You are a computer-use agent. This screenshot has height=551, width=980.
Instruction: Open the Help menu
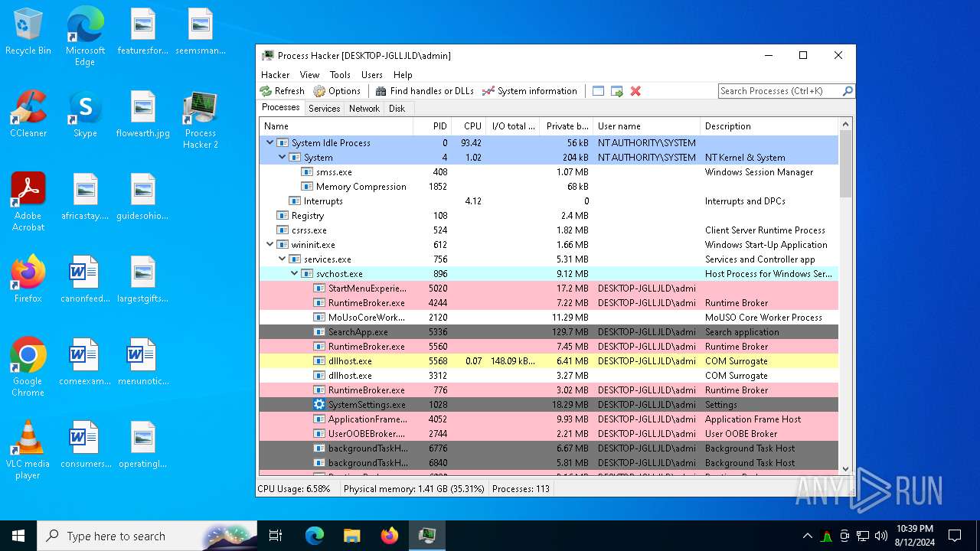pos(403,75)
